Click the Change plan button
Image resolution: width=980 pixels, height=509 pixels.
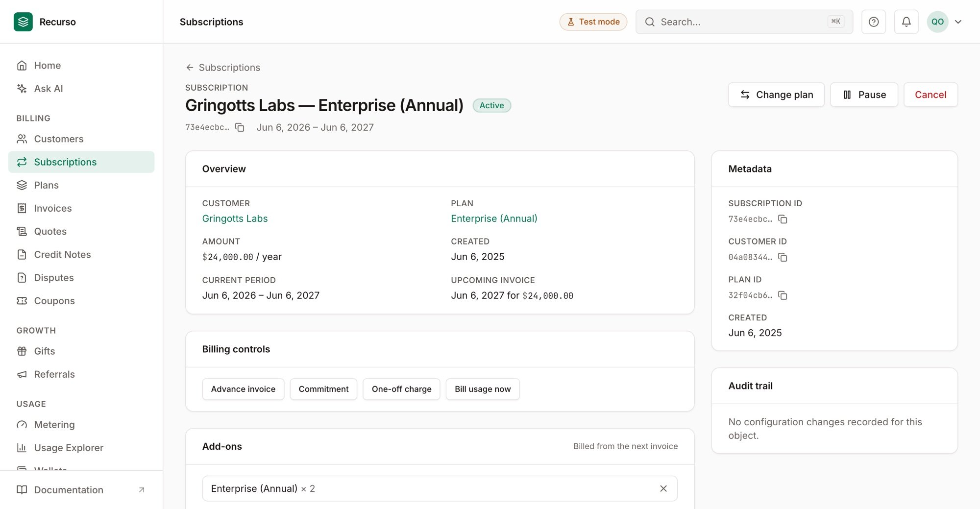coord(776,95)
